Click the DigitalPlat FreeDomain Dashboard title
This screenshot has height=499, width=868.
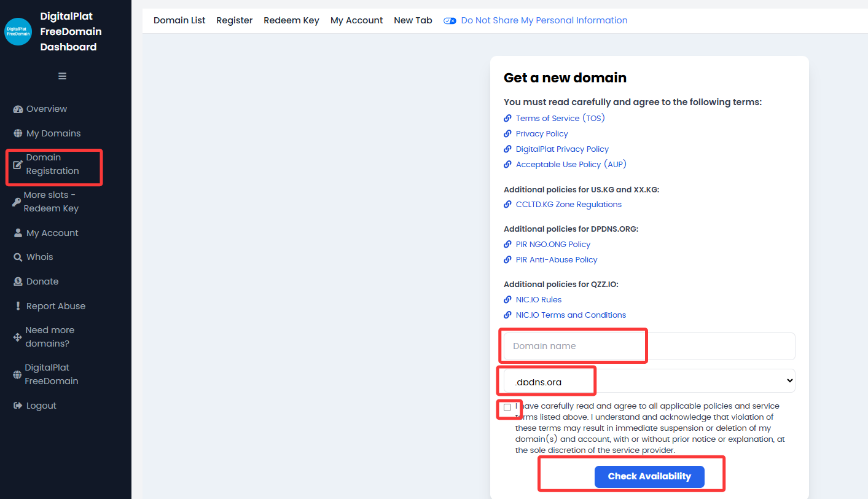coord(71,31)
